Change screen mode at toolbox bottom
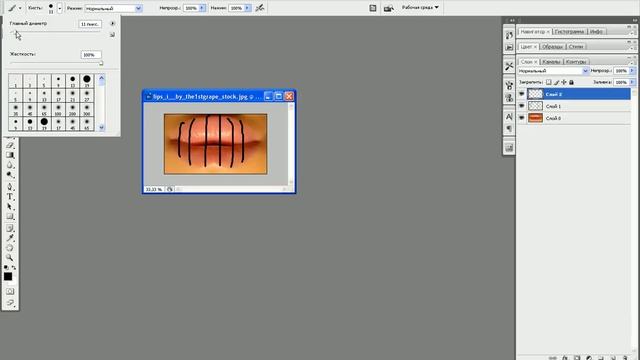Image resolution: width=640 pixels, height=360 pixels. click(10, 303)
